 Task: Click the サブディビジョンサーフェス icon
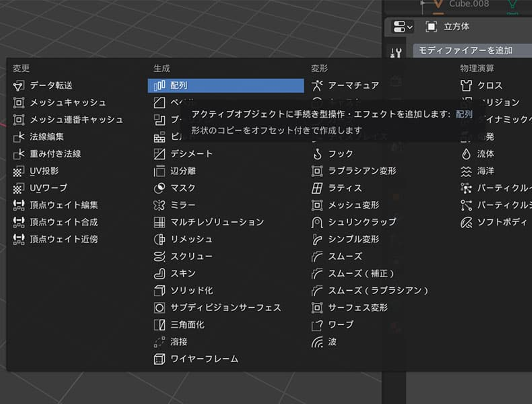[159, 308]
